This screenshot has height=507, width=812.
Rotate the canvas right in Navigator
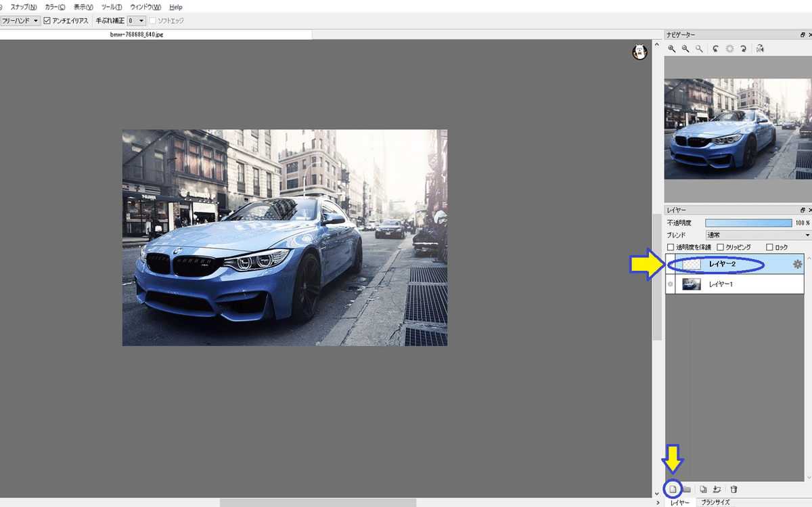pyautogui.click(x=743, y=49)
